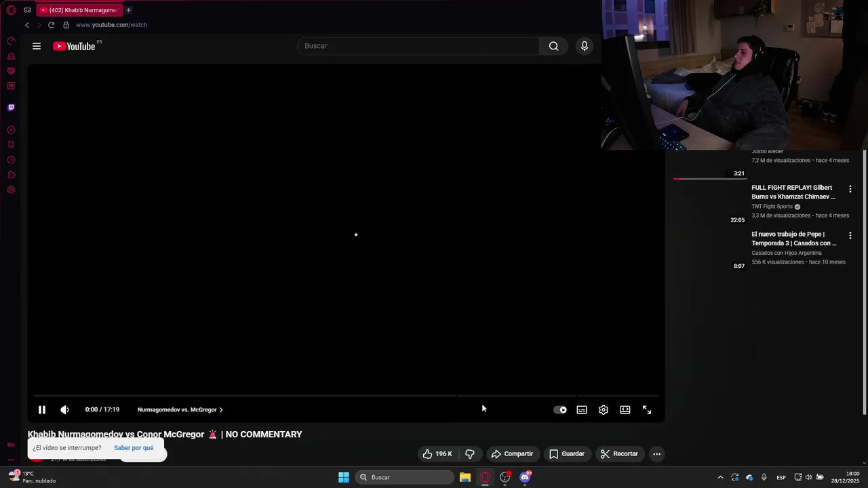
Task: Expand Nurmagomedov vs. McGregor chapter list
Action: coord(180,409)
